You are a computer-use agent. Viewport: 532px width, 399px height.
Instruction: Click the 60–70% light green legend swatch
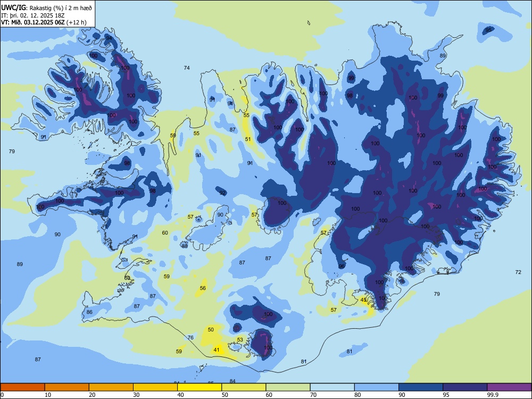288,387
